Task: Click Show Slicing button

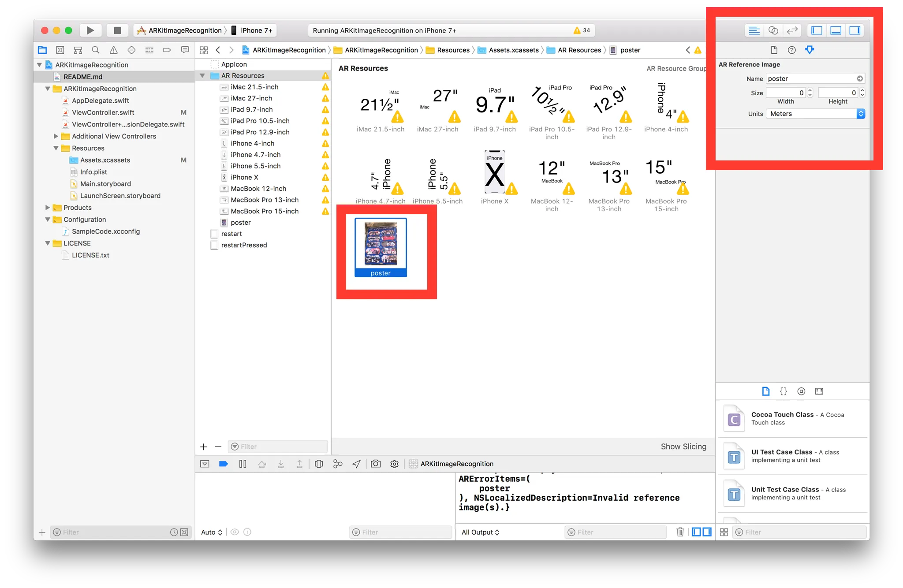Action: 683,447
